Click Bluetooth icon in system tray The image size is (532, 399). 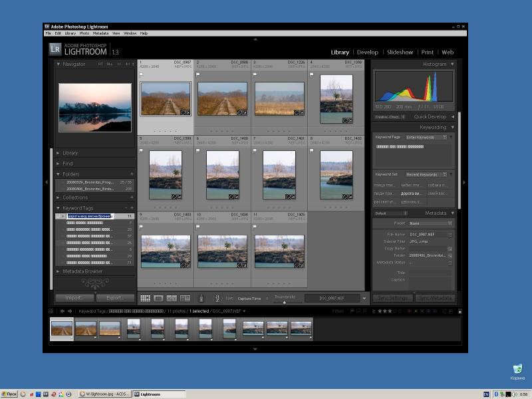click(496, 394)
